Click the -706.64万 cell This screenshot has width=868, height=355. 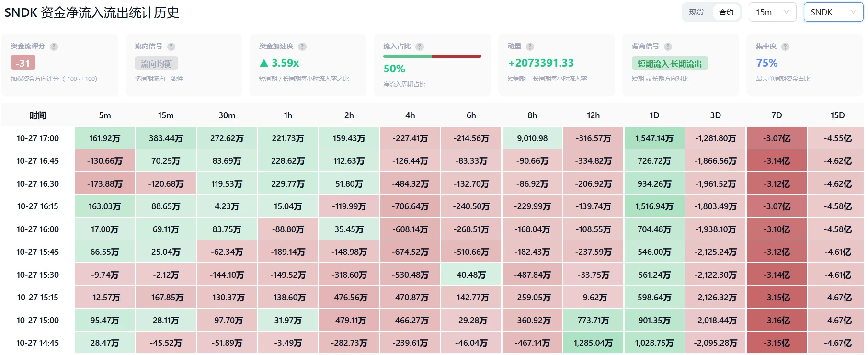tap(410, 206)
